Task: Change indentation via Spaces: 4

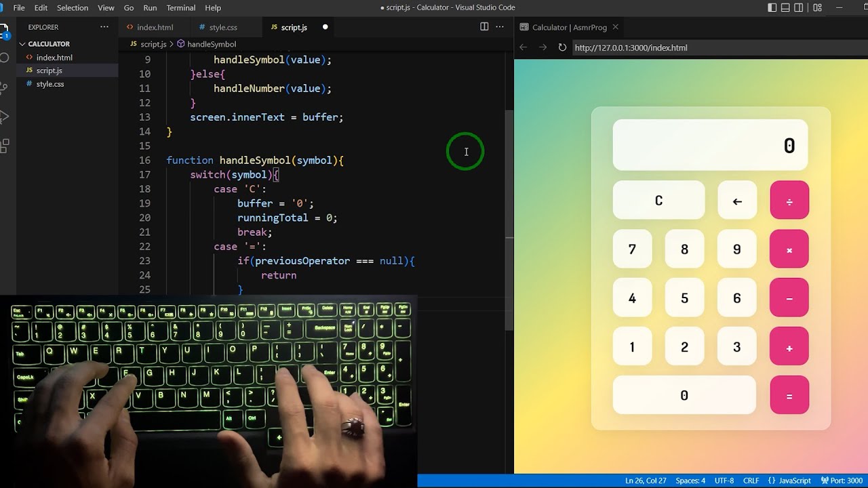Action: tap(690, 481)
